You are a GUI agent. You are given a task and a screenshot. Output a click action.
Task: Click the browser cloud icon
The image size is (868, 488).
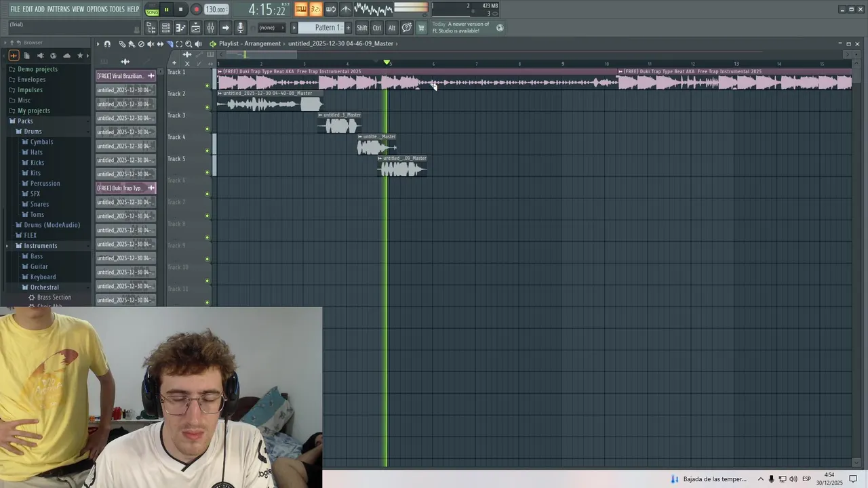click(66, 56)
